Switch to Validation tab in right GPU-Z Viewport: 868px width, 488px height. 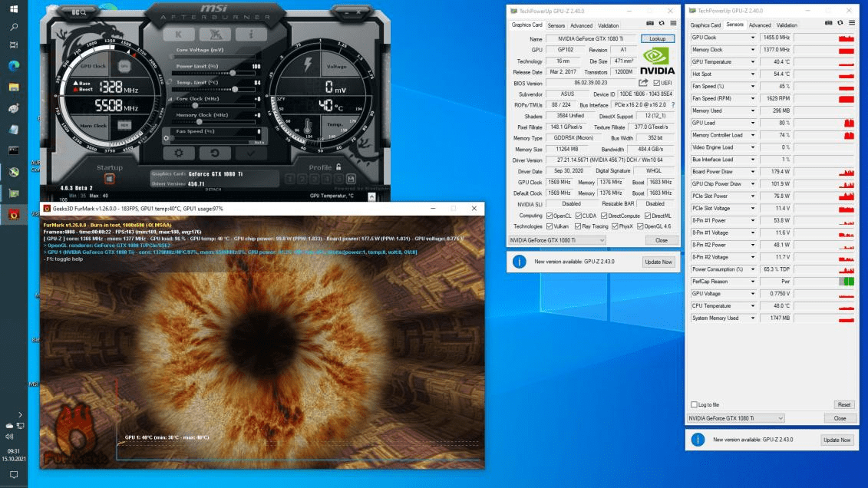787,25
